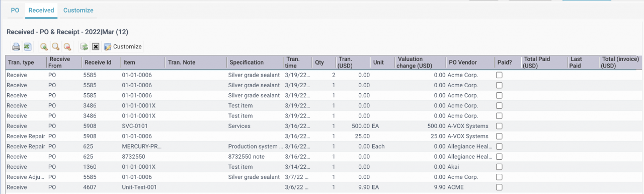This screenshot has height=194, width=644.
Task: Tick the Paid checkbox for SVC-0101 row
Action: (x=499, y=126)
